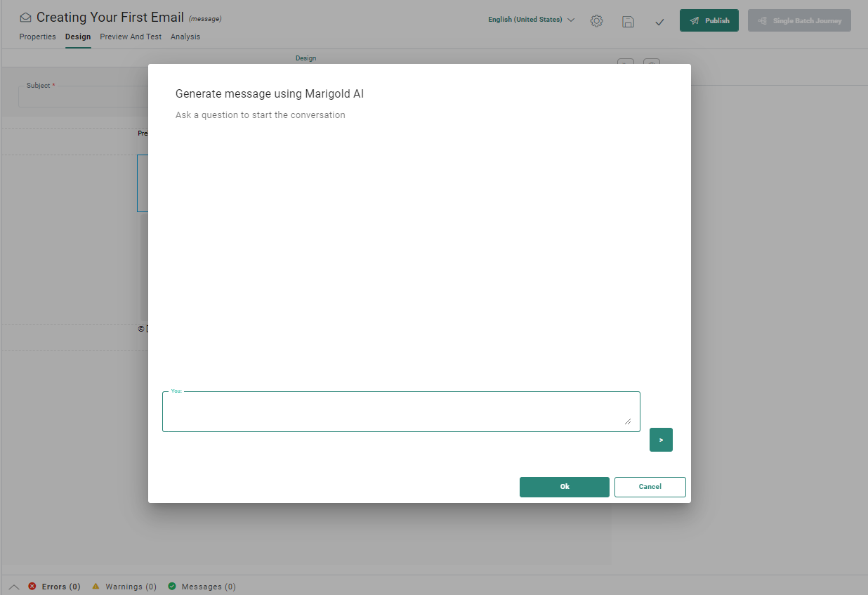Switch to the Properties tab
The image size is (868, 595).
point(37,37)
